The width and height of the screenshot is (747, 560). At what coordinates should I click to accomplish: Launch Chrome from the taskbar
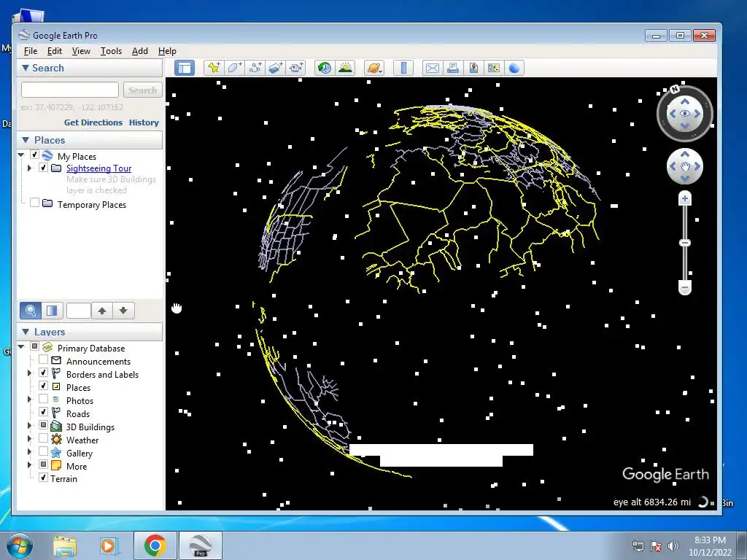coord(155,545)
